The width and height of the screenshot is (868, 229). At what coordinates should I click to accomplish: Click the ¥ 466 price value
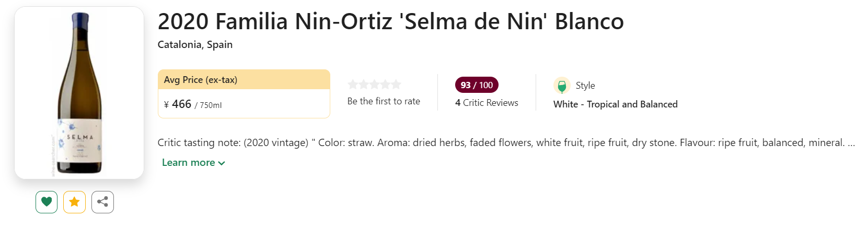[181, 104]
